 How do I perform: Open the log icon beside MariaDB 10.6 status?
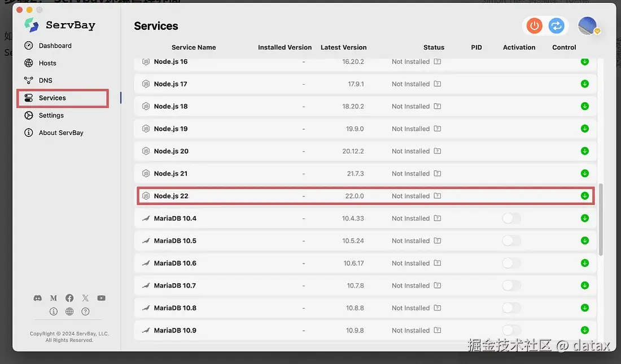(x=437, y=263)
